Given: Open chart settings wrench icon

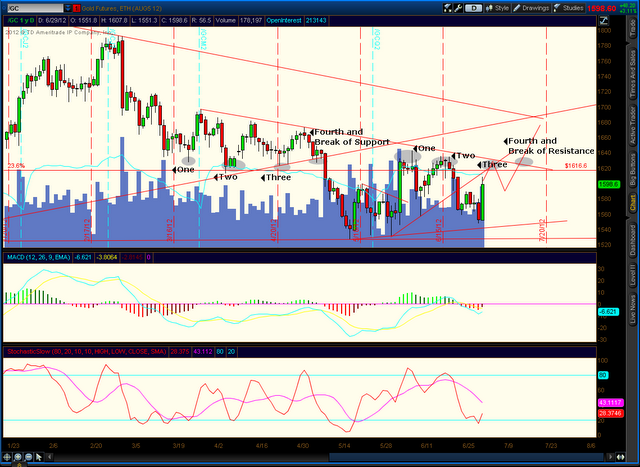Looking at the screenshot, I should click(458, 8).
